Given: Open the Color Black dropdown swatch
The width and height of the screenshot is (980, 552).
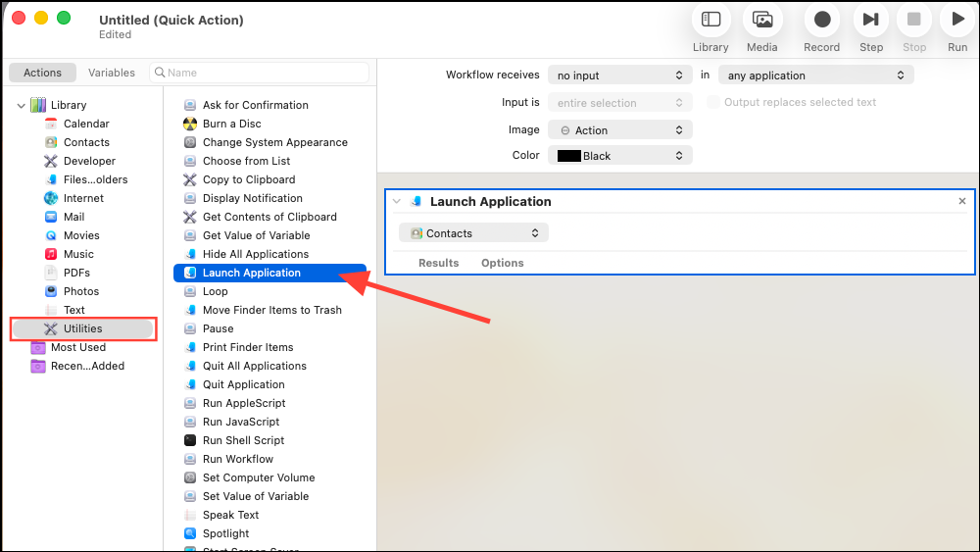Looking at the screenshot, I should 619,156.
